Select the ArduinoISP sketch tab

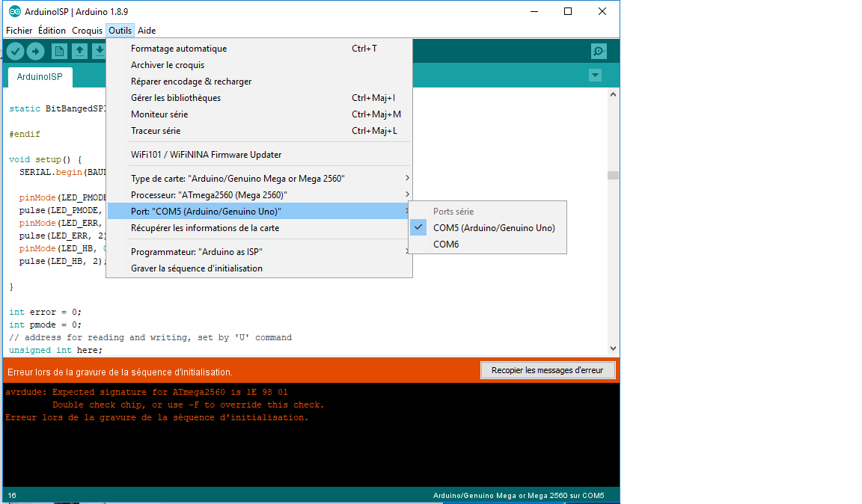(40, 77)
